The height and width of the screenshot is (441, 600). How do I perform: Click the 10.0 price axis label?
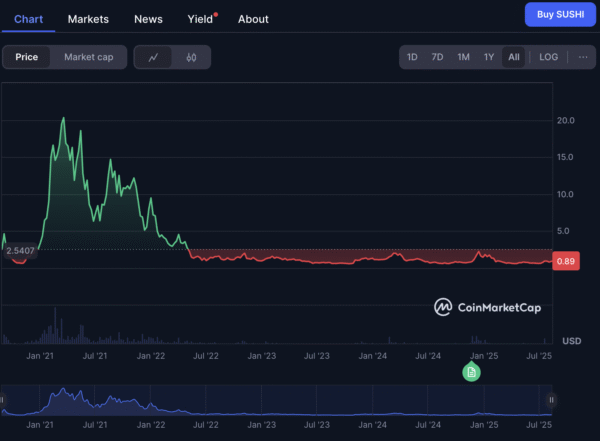(x=565, y=194)
